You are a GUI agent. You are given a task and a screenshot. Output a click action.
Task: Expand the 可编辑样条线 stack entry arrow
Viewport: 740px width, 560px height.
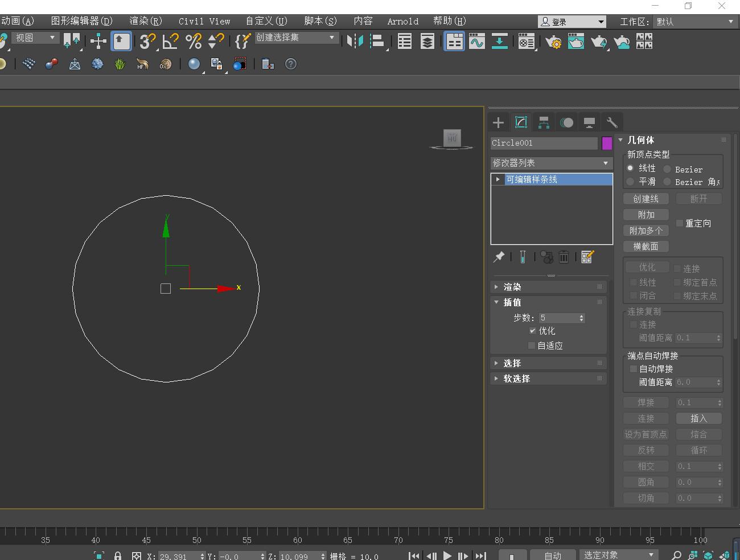coord(498,179)
